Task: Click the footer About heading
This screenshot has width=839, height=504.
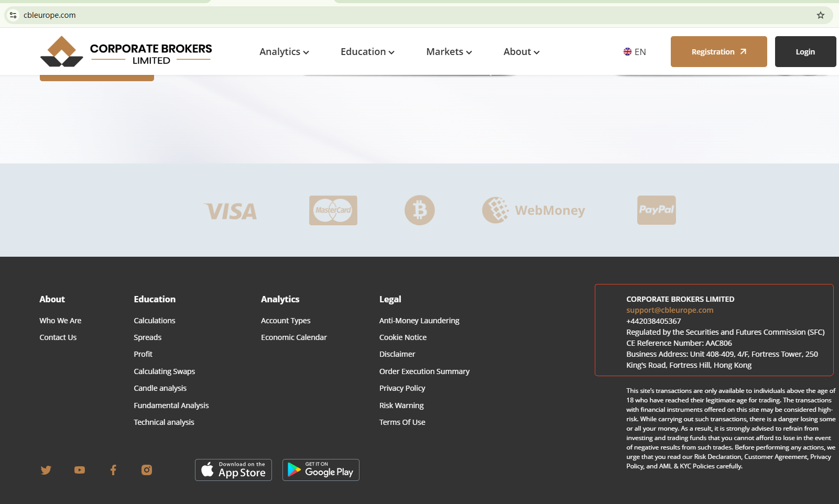Action: click(x=52, y=299)
